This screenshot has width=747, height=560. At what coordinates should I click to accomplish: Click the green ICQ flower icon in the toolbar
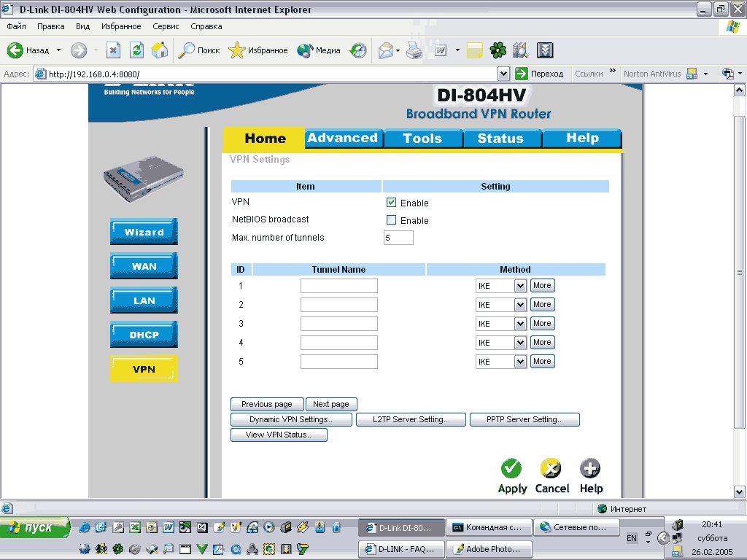(x=498, y=50)
